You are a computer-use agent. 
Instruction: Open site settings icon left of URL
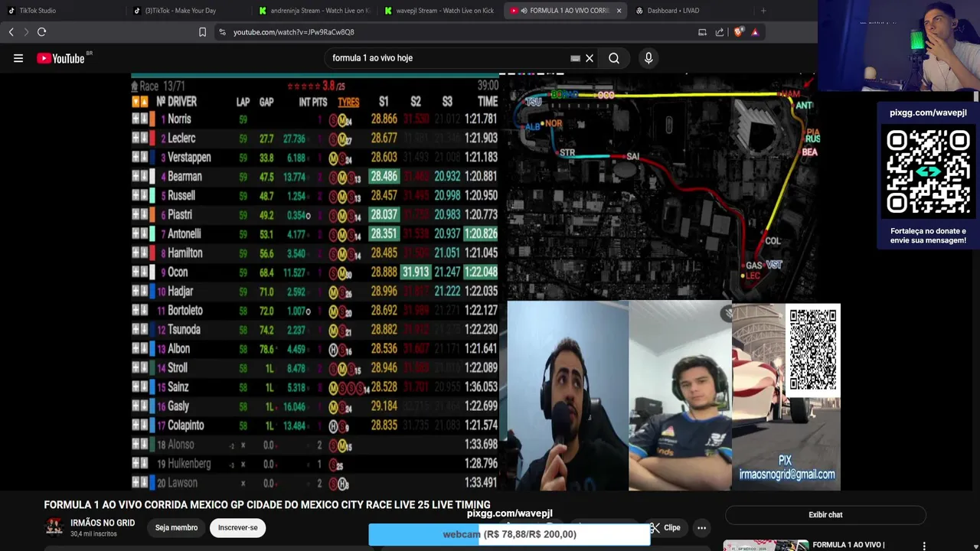pos(222,32)
